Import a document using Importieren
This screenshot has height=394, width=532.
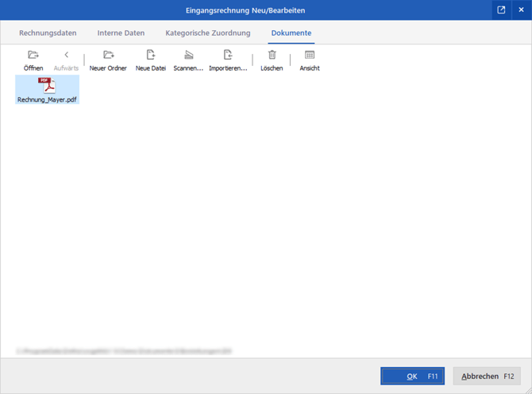(228, 56)
